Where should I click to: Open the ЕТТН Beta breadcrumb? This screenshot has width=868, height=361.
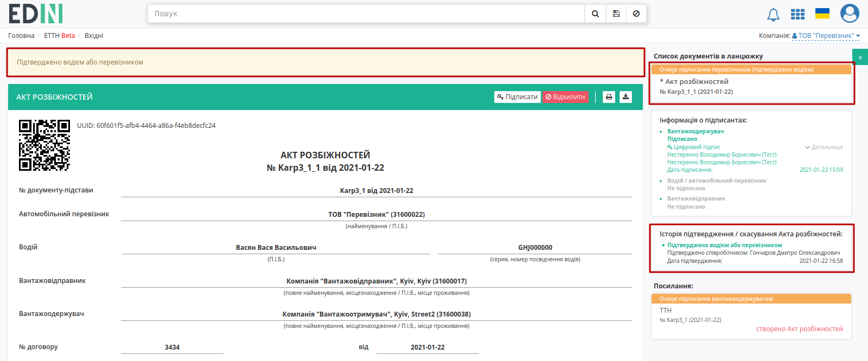click(60, 36)
